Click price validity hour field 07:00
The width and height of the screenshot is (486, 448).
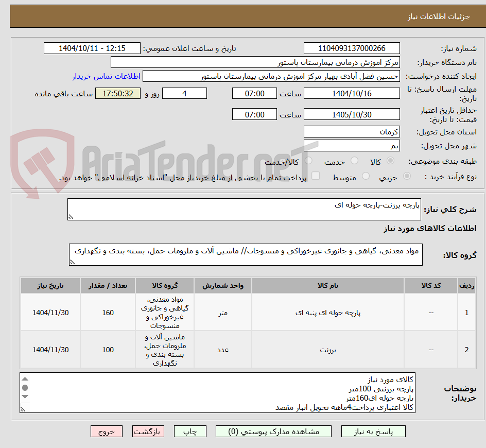coord(254,114)
